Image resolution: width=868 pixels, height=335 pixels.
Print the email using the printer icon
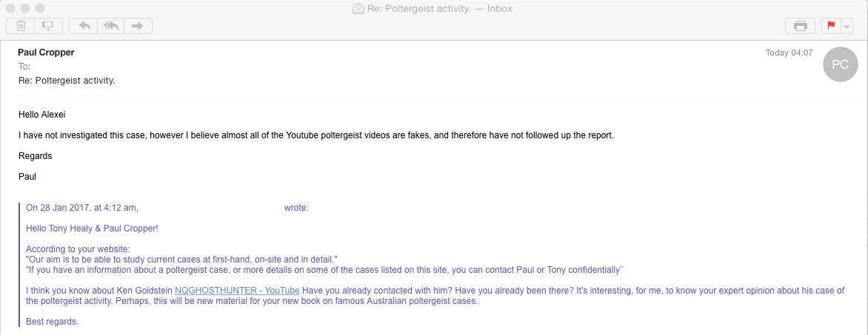pos(800,26)
